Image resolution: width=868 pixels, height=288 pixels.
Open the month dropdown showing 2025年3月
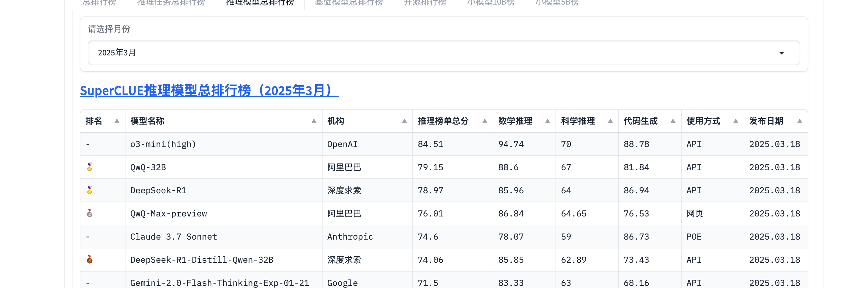click(444, 53)
